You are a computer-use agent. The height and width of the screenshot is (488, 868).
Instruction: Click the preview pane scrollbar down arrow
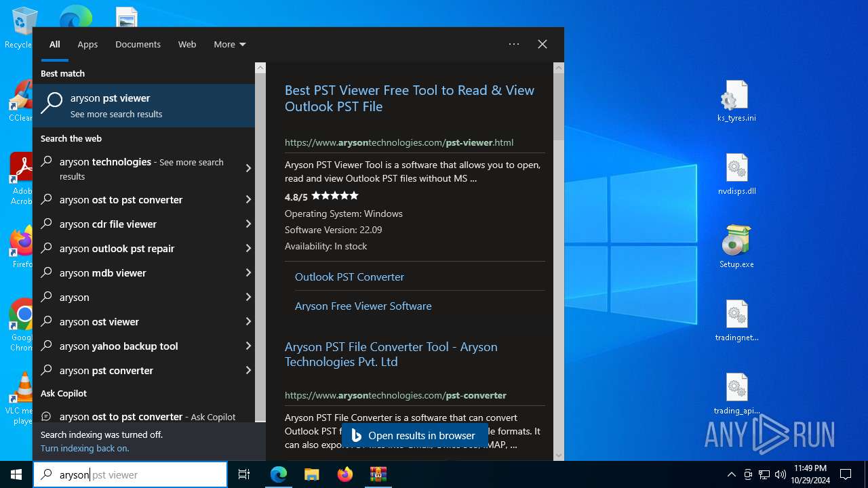click(x=559, y=455)
